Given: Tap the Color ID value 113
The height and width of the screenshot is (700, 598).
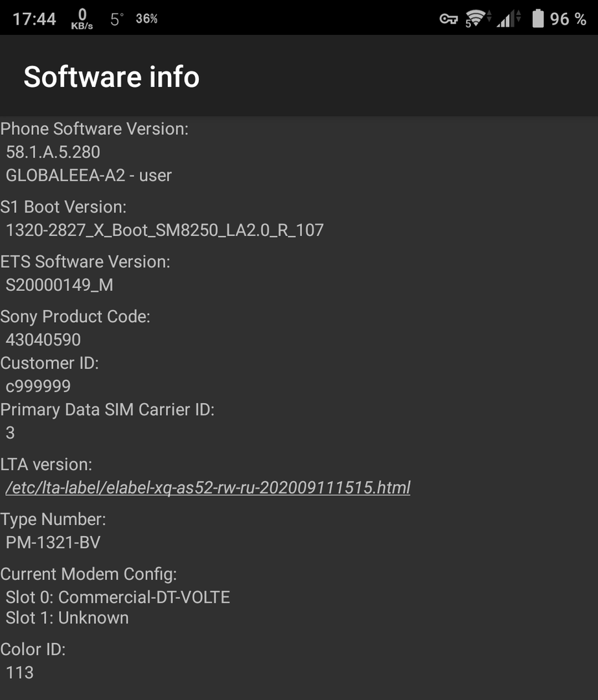Looking at the screenshot, I should click(19, 672).
